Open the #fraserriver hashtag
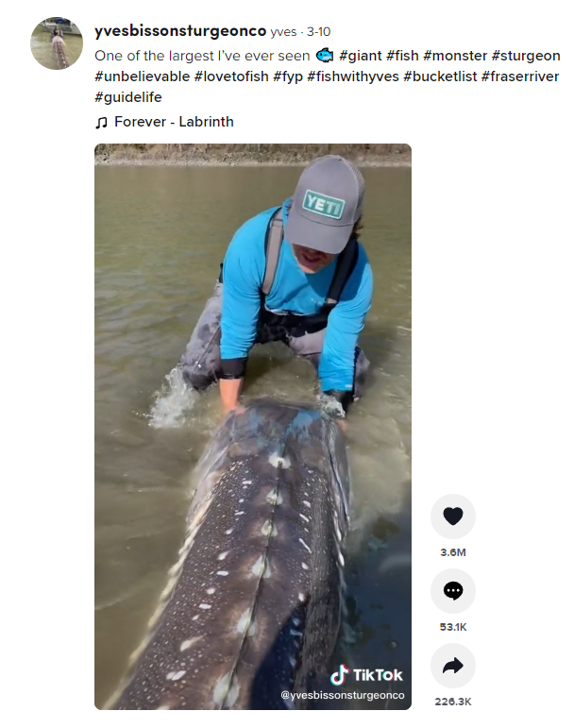Screen dimensions: 574x728 point(520,76)
